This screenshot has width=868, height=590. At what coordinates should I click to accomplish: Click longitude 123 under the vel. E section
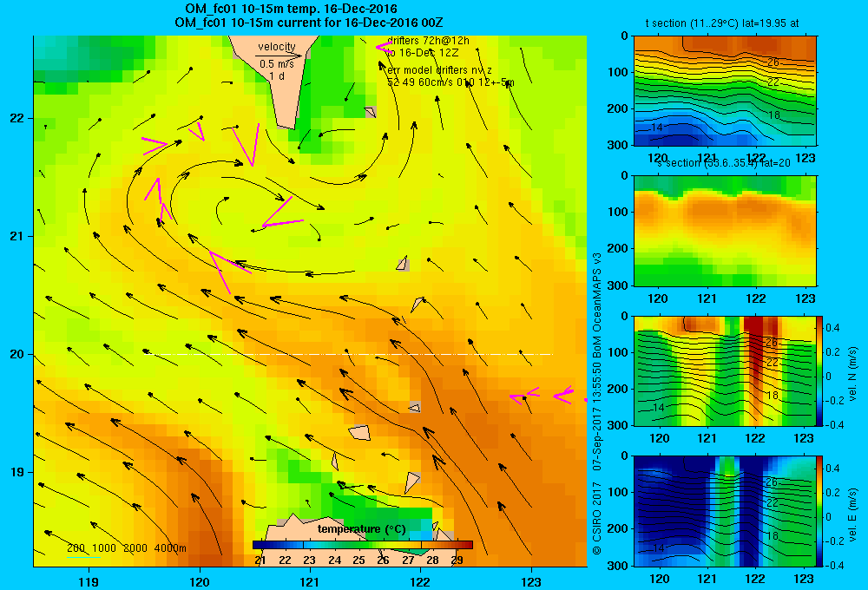[x=804, y=579]
